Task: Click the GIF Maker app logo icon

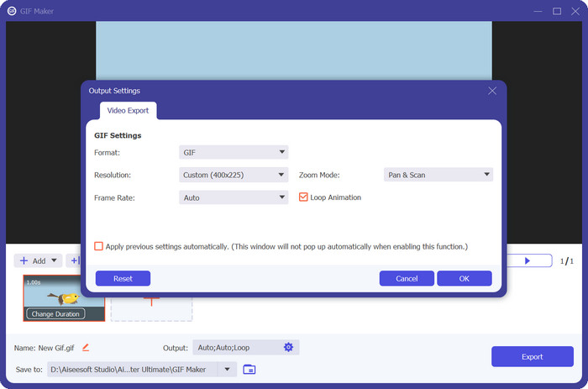Action: click(12, 11)
